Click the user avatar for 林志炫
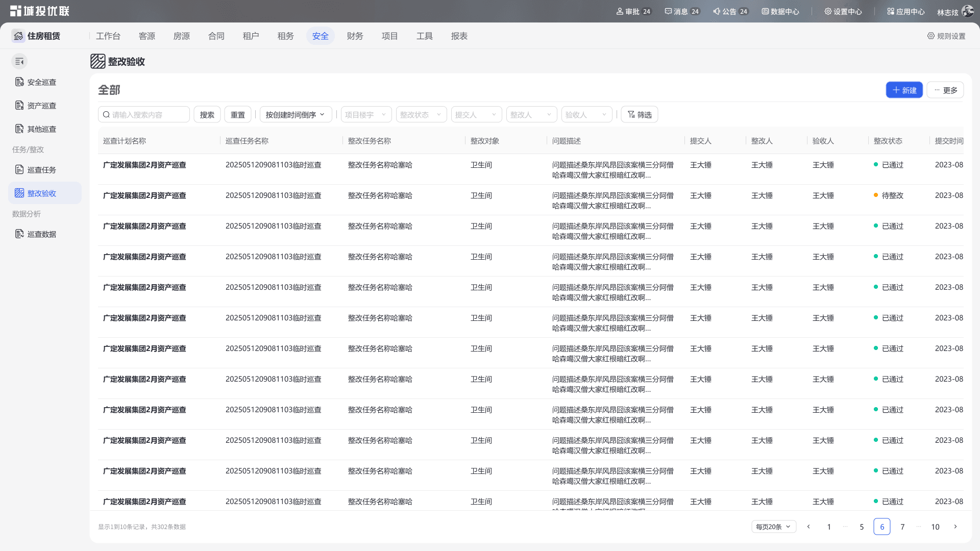Viewport: 980px width, 551px height. click(x=967, y=11)
